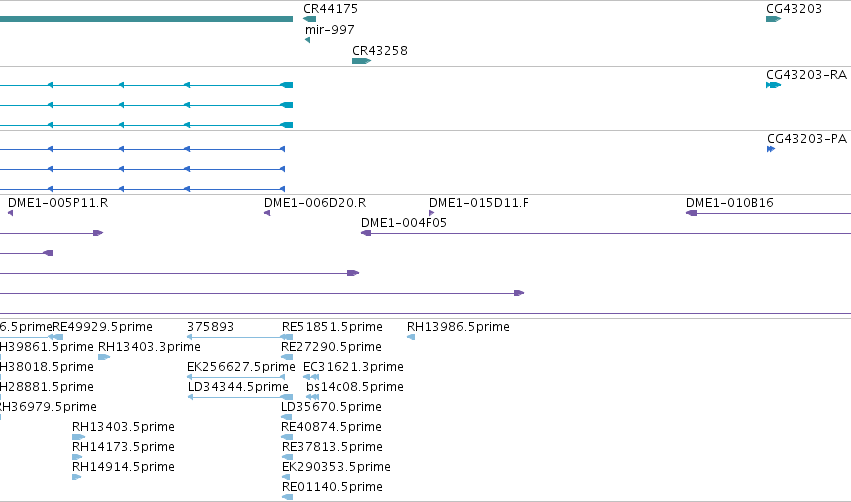851x502 pixels.
Task: Open the EC31621.3prime EST
Action: pyautogui.click(x=311, y=377)
